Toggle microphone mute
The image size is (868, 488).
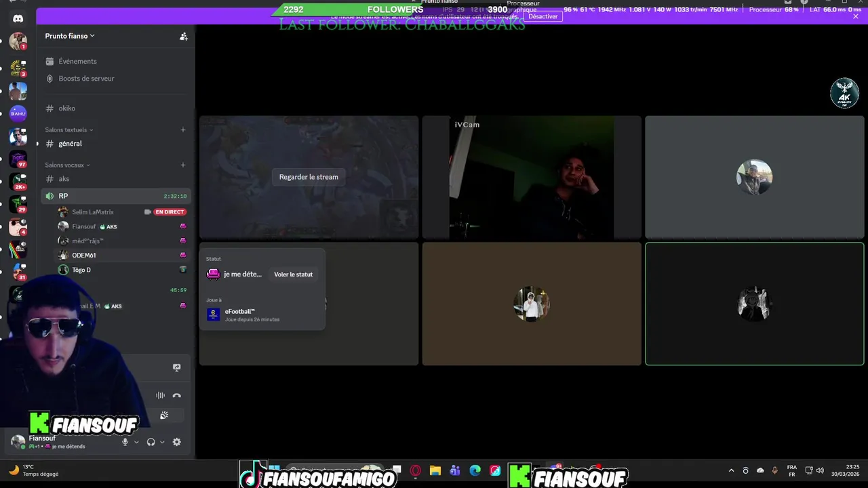pyautogui.click(x=125, y=442)
